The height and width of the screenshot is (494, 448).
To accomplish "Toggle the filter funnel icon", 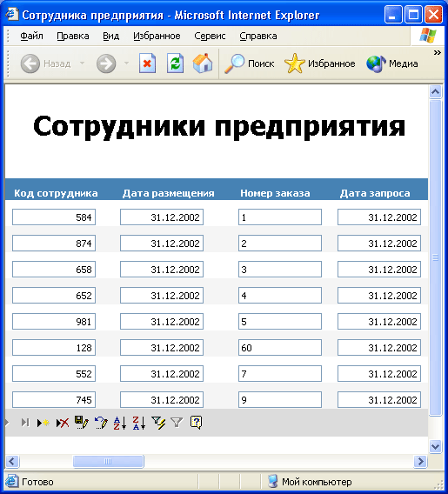I will 177,423.
